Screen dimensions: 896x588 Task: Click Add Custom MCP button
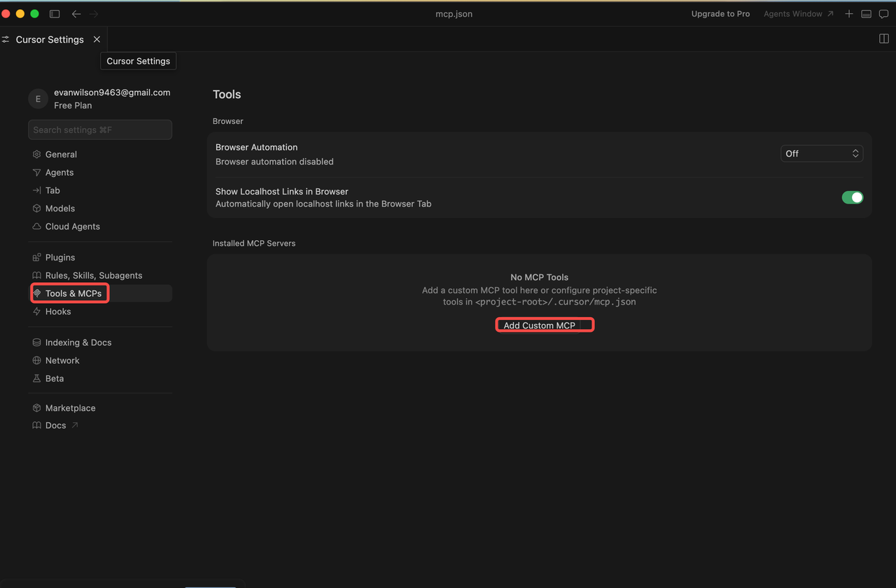540,325
